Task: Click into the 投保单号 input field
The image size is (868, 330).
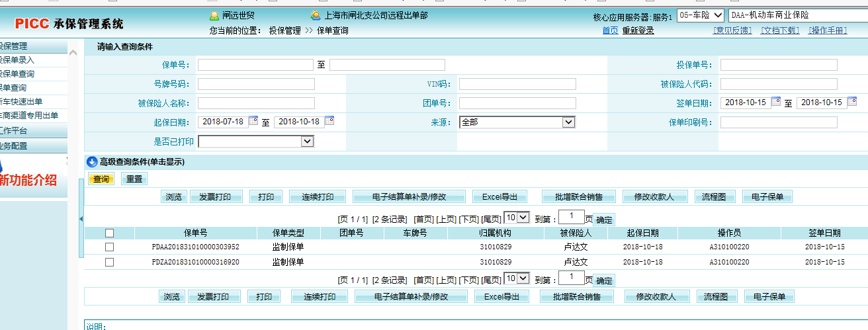Action: [x=779, y=65]
